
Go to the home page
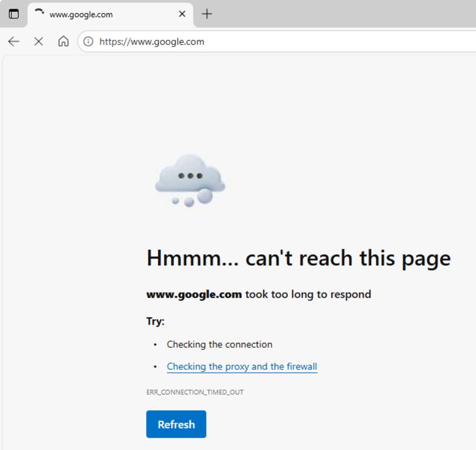point(63,41)
